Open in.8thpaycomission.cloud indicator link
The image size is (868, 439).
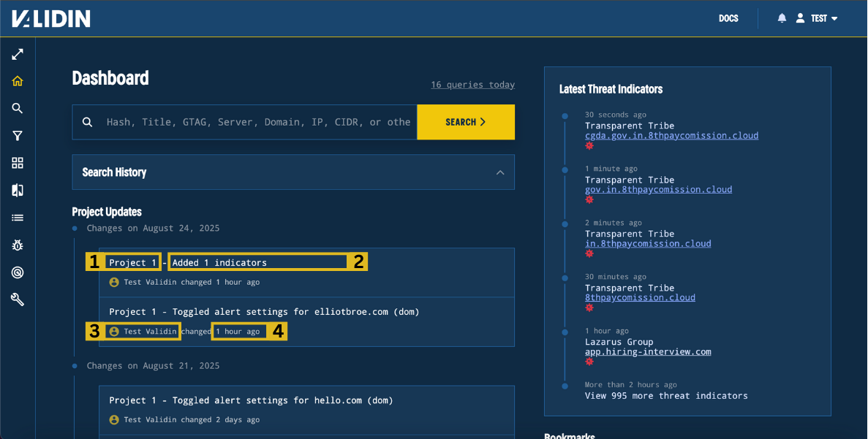(x=648, y=244)
